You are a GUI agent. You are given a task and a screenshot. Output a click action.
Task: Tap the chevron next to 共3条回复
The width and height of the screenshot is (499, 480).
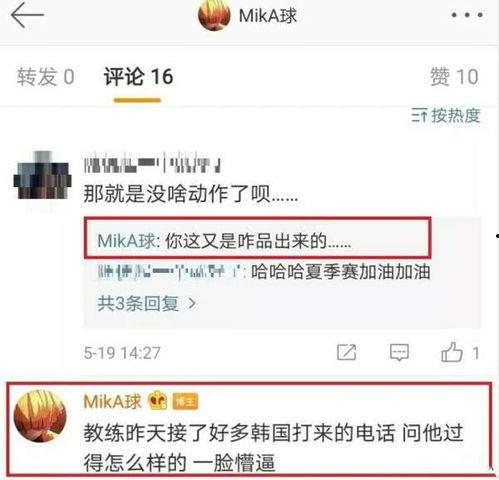pyautogui.click(x=192, y=303)
